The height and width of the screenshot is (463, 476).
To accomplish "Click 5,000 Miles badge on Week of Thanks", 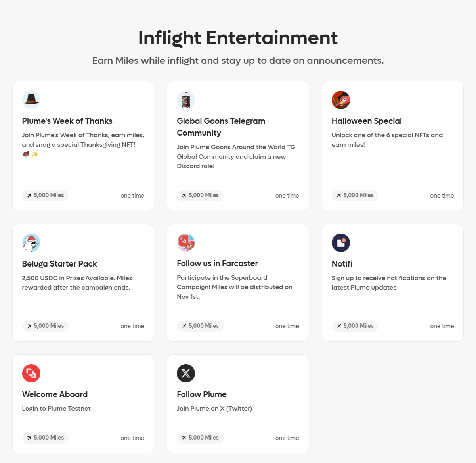I will point(45,195).
